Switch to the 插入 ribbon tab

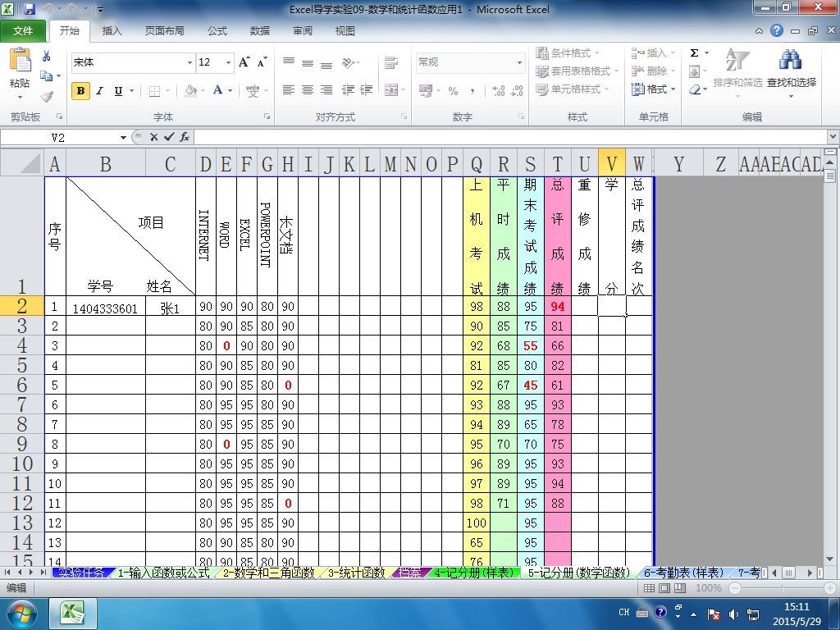112,31
